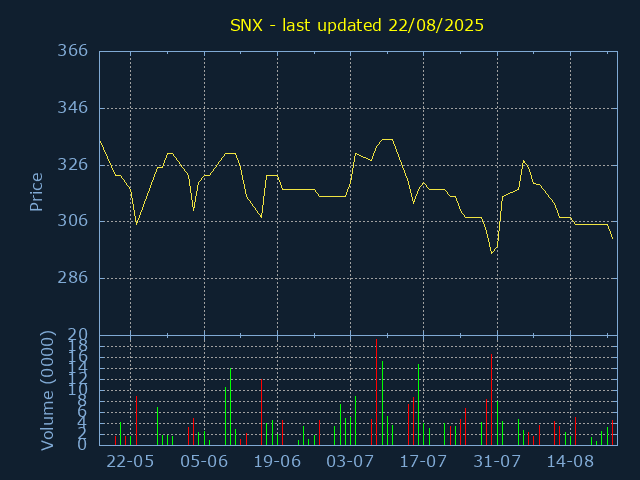
Task: Select the 286 price axis label
Action: (73, 278)
